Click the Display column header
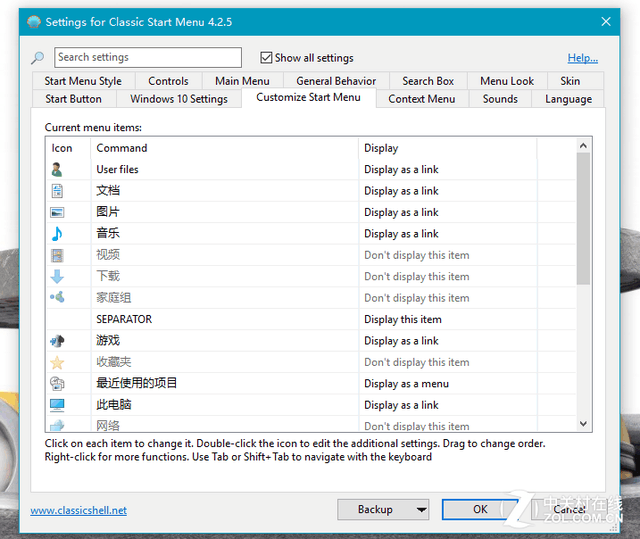This screenshot has width=640, height=539. click(x=448, y=148)
